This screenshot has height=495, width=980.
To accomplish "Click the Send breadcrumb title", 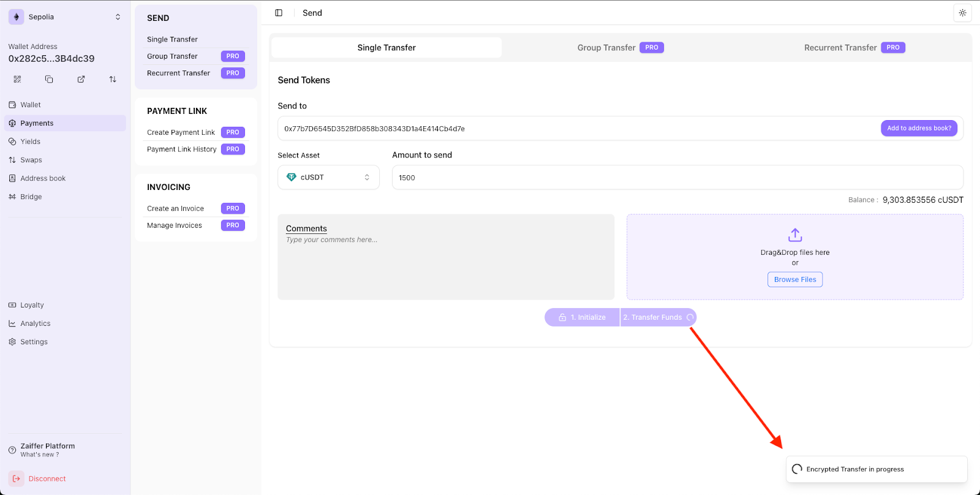I will (x=312, y=13).
